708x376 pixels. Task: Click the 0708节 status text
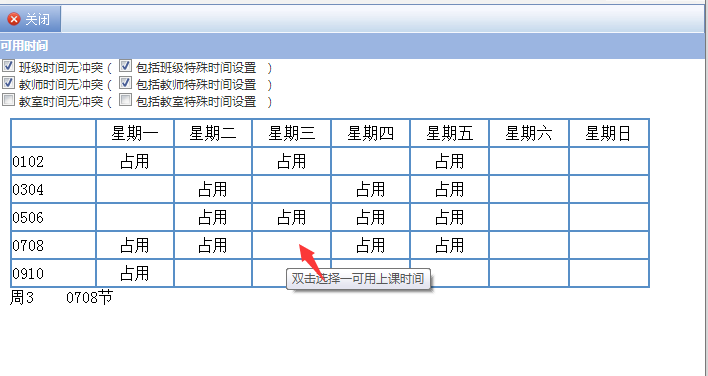[x=89, y=298]
